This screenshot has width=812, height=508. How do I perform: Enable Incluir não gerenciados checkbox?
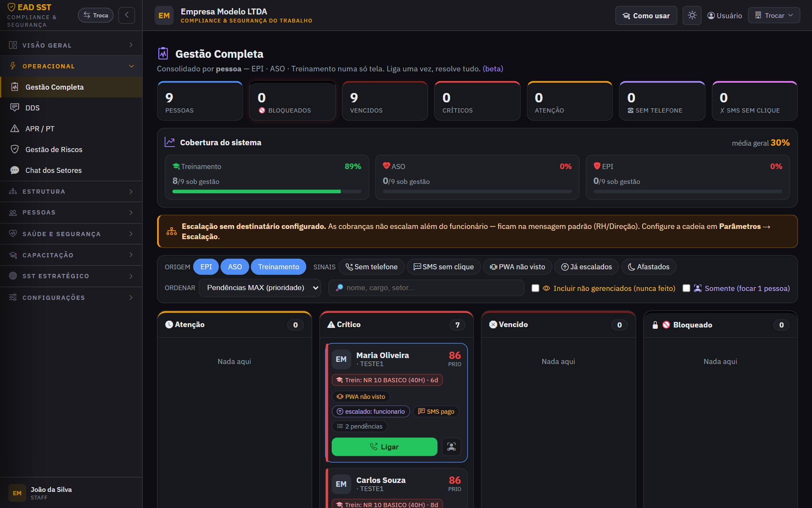click(x=536, y=288)
